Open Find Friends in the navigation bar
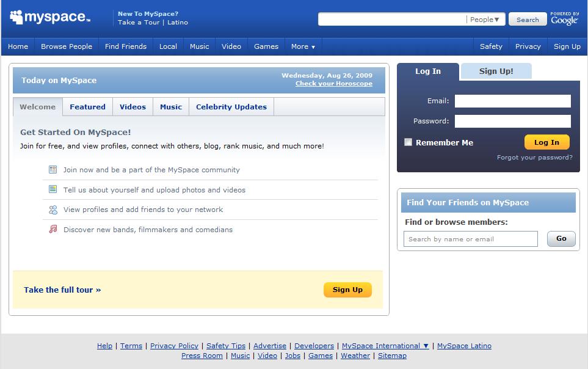Image resolution: width=588 pixels, height=369 pixels. click(126, 46)
